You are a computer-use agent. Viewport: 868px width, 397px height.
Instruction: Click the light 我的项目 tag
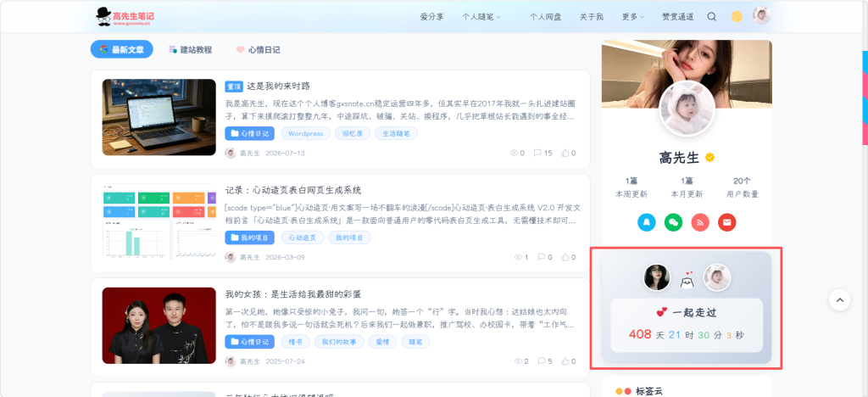tap(349, 238)
